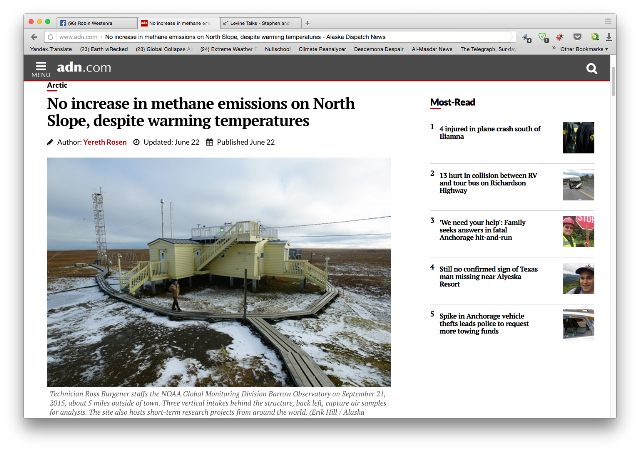This screenshot has width=640, height=452.
Task: Click the pencil icon beside Author
Action: (x=50, y=142)
